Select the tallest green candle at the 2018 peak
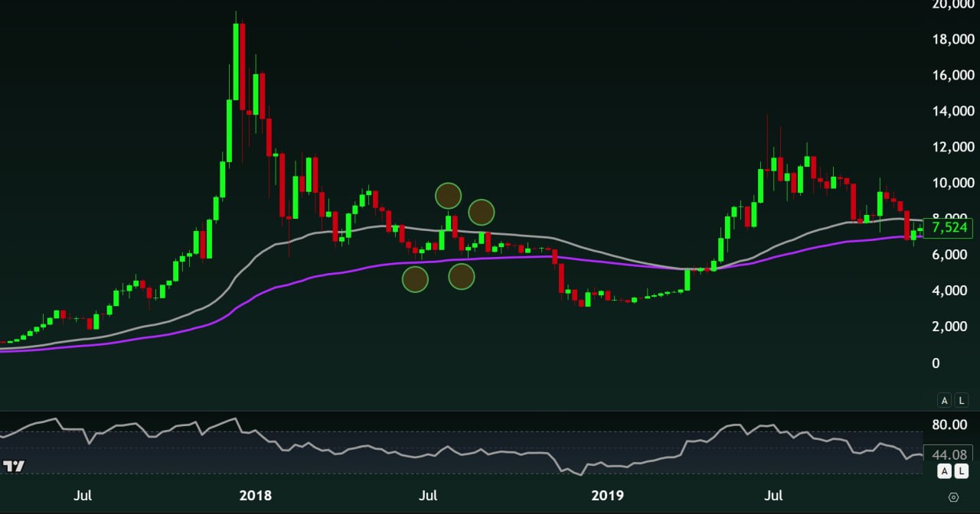Screen dimensions: 980x514 [x=235, y=61]
